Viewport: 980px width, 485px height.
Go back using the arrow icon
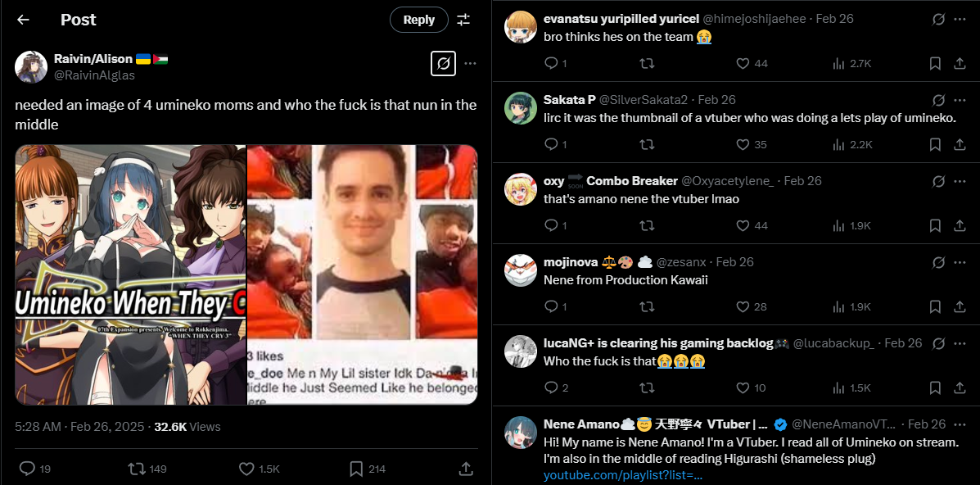click(x=23, y=20)
